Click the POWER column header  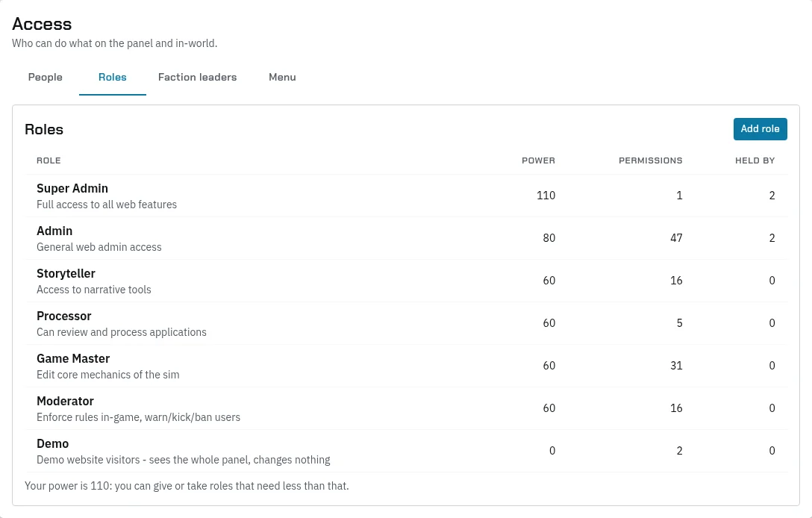pyautogui.click(x=538, y=160)
